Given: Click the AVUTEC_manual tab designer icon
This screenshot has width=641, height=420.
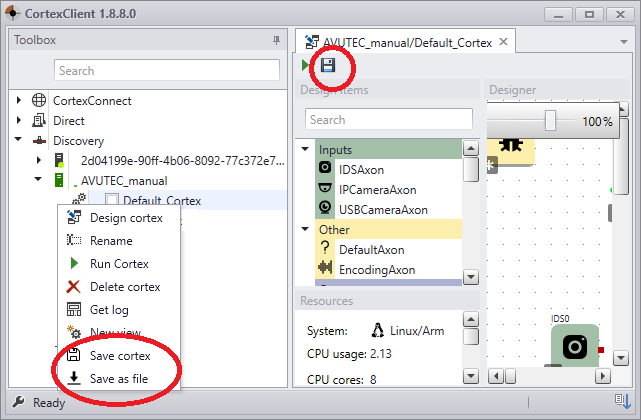Looking at the screenshot, I should tap(312, 42).
